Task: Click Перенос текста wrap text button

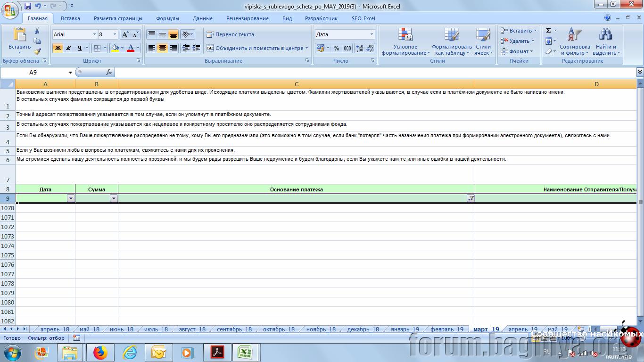Action: [x=231, y=34]
